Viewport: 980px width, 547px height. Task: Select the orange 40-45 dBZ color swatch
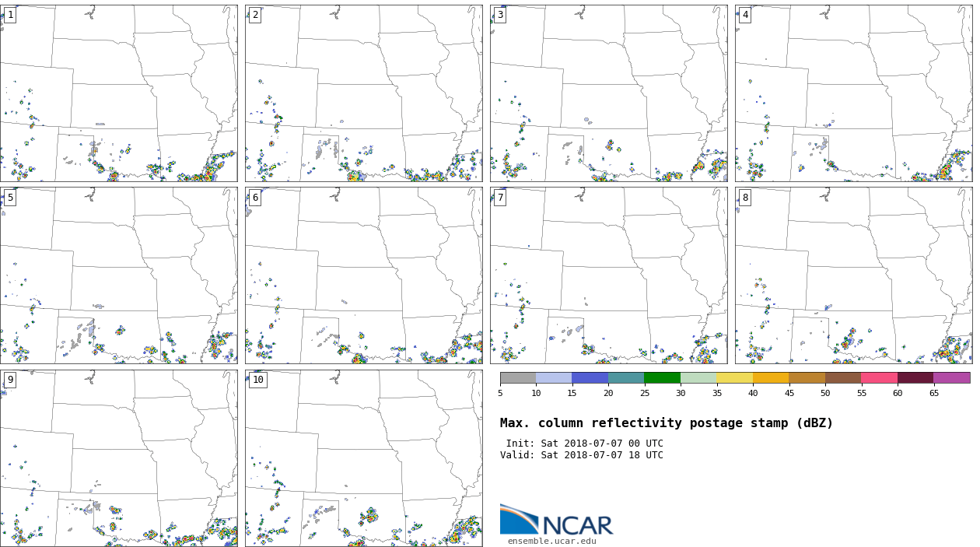(x=771, y=377)
